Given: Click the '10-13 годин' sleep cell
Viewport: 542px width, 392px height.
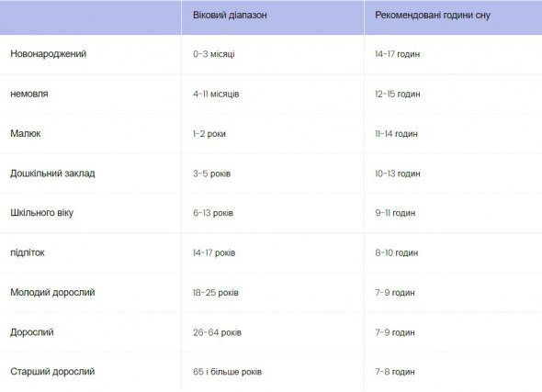Looking at the screenshot, I should tap(398, 174).
